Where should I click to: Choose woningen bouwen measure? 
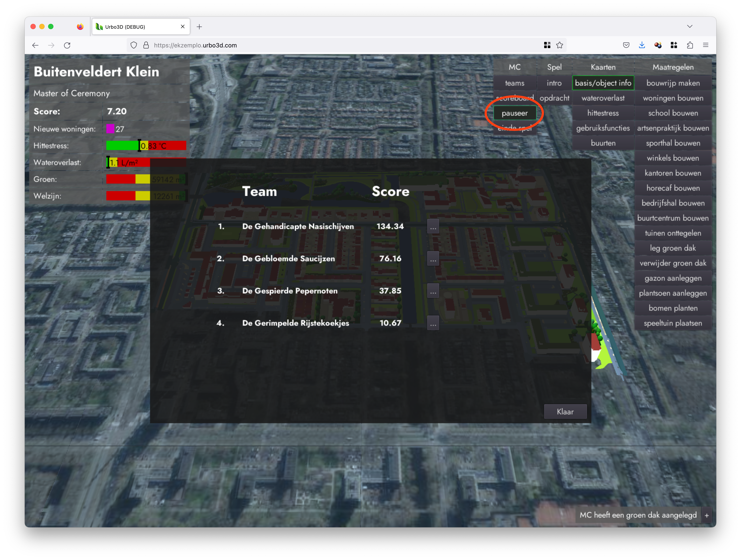(x=673, y=98)
